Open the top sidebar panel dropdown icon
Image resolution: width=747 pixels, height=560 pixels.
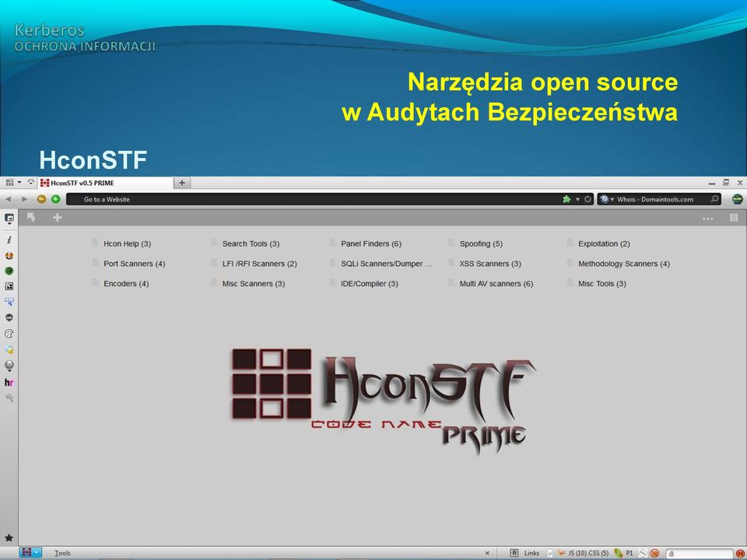[x=9, y=219]
